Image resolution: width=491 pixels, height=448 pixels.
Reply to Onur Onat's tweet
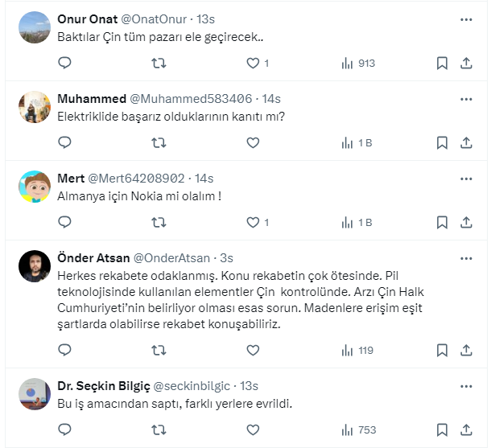(65, 63)
